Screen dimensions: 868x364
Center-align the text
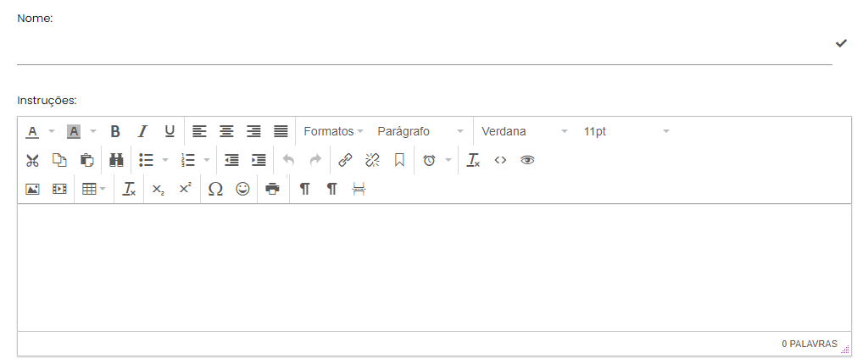[226, 132]
